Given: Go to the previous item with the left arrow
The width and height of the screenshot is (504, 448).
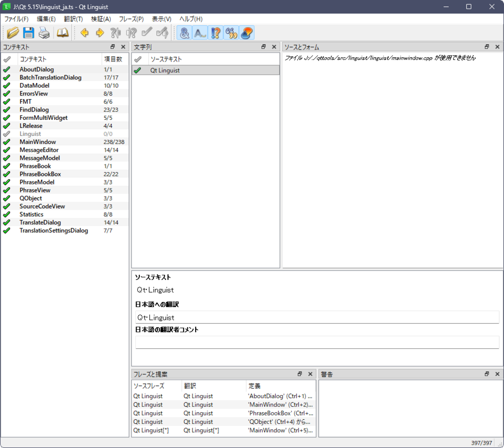Looking at the screenshot, I should tap(84, 33).
